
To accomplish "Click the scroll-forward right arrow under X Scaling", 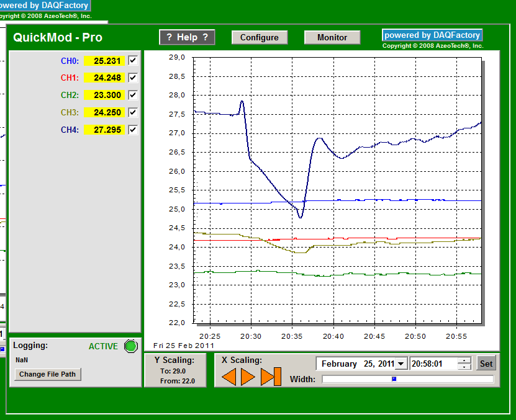I will [248, 377].
